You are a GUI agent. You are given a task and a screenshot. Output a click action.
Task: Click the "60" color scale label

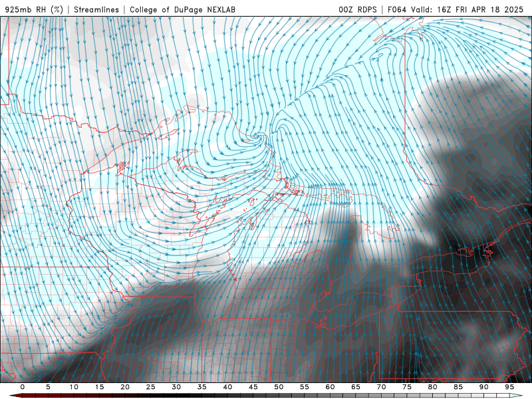[330, 387]
